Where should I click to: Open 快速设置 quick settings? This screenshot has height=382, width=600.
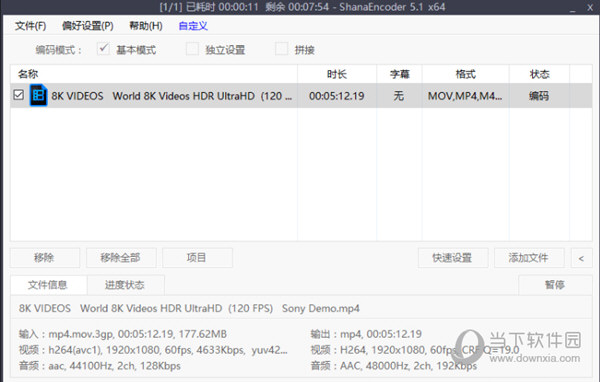[x=453, y=258]
